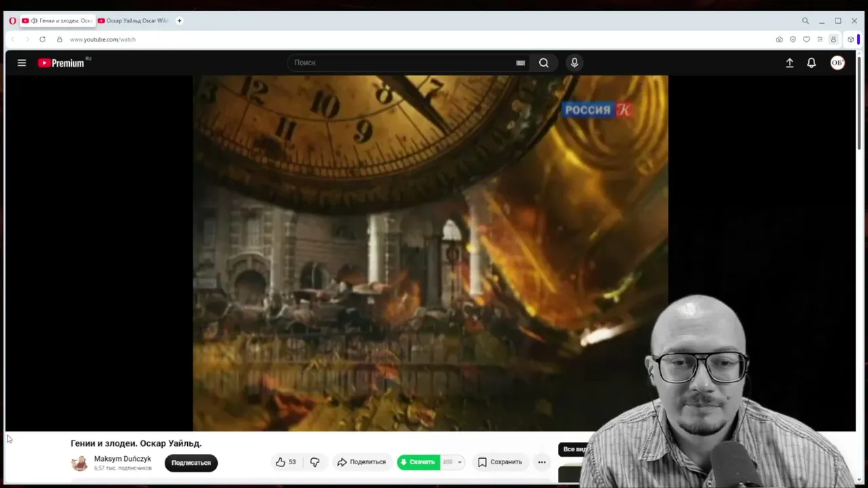Open a new browser tab
The width and height of the screenshot is (868, 488).
[x=179, y=21]
